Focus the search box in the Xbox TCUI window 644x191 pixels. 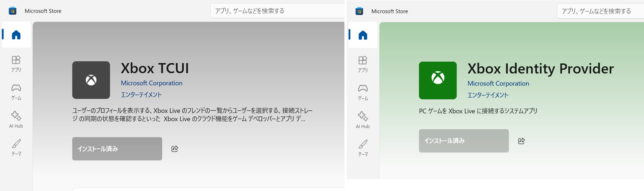pos(277,11)
